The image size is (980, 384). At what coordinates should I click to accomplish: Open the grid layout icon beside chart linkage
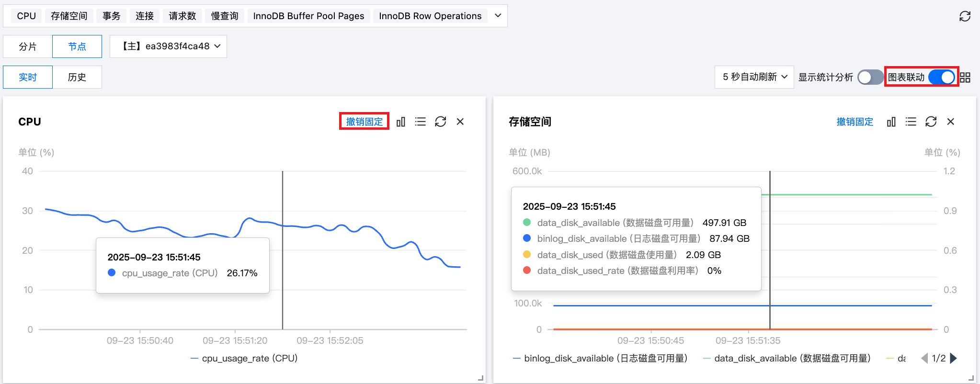[x=965, y=78]
